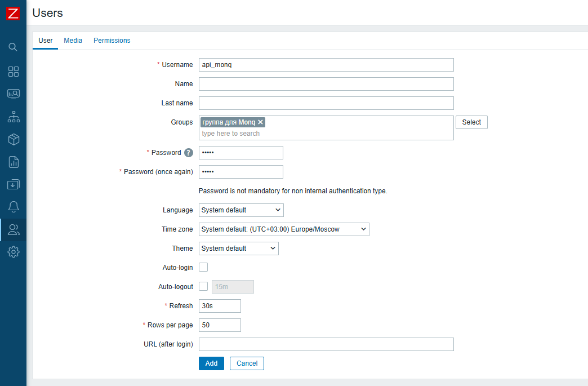Viewport: 588px width, 386px height.
Task: Switch to the Permissions tab
Action: coord(112,41)
